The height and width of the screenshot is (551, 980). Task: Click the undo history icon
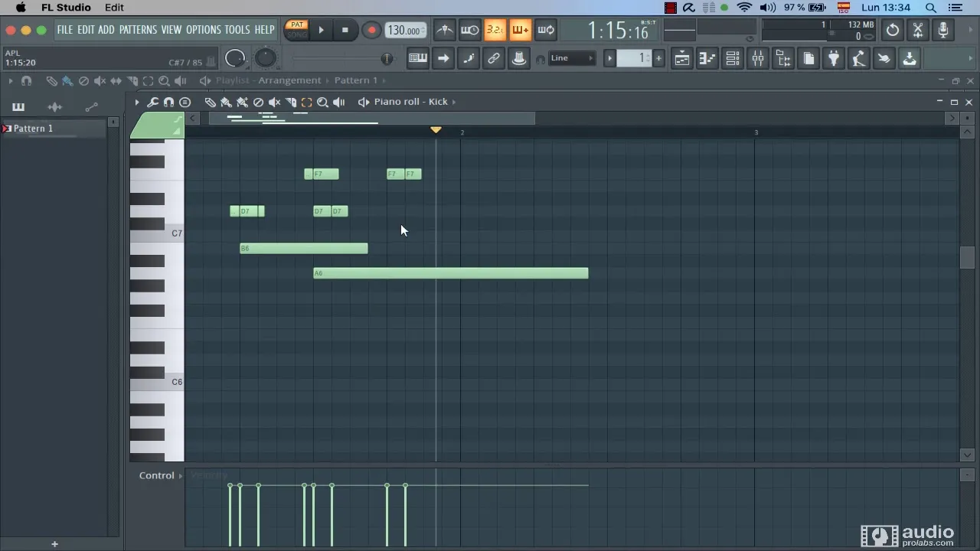[893, 31]
